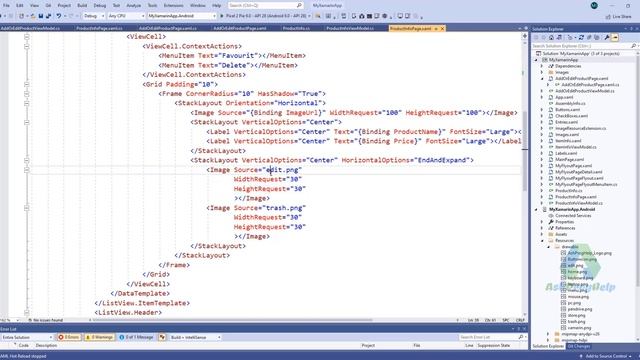The width and height of the screenshot is (640, 360).
Task: Click search magnifier in Solution Explorer search box
Action: [x=633, y=46]
